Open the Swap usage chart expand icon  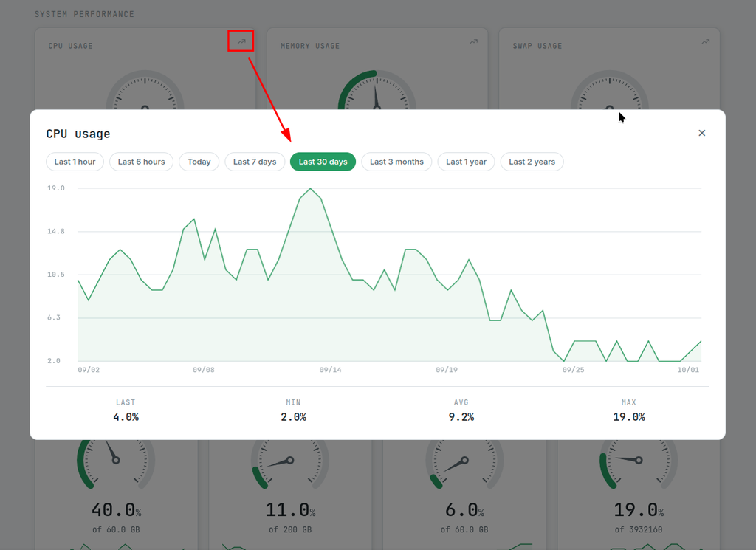705,42
